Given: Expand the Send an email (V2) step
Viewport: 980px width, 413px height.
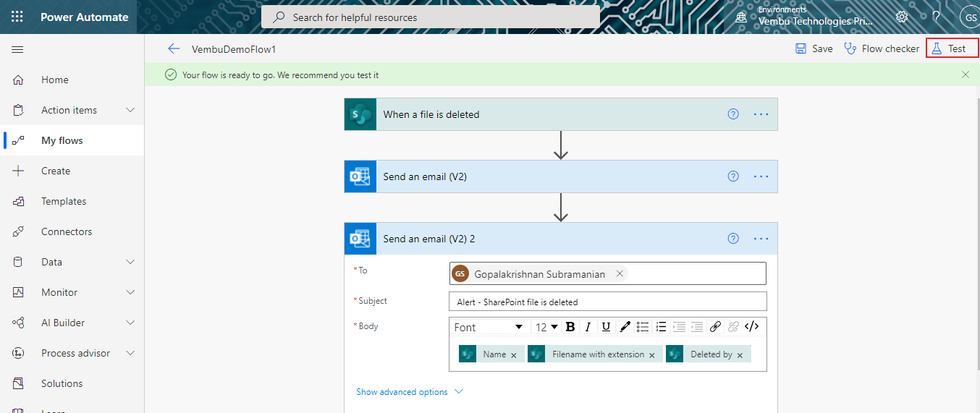Looking at the screenshot, I should point(561,176).
